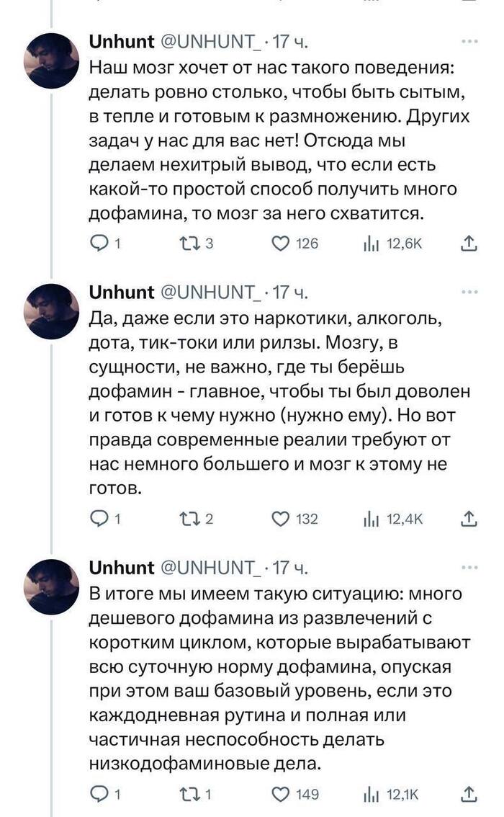Image resolution: width=504 pixels, height=817 pixels.
Task: View analytics showing 12,4K views
Action: tap(372, 518)
